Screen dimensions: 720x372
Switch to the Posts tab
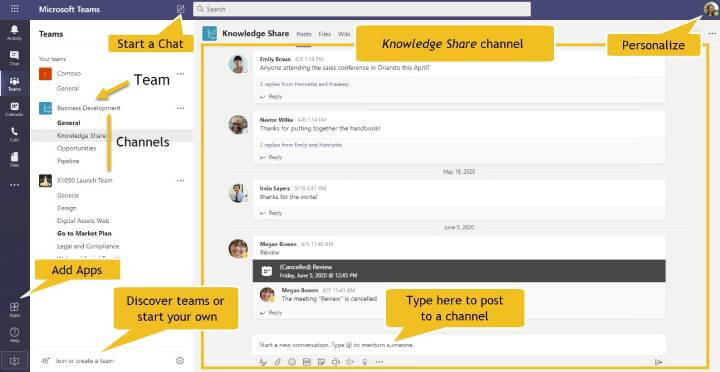(304, 34)
